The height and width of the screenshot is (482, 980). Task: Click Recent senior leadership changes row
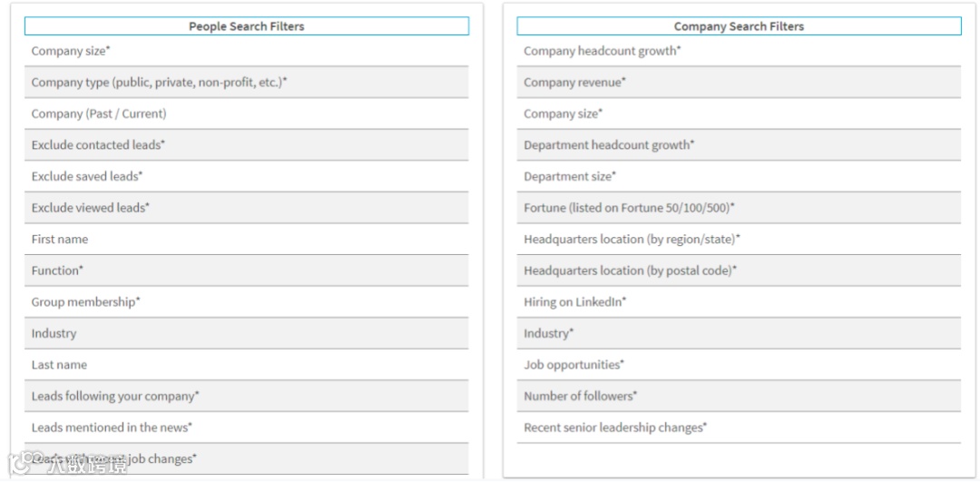tap(615, 428)
